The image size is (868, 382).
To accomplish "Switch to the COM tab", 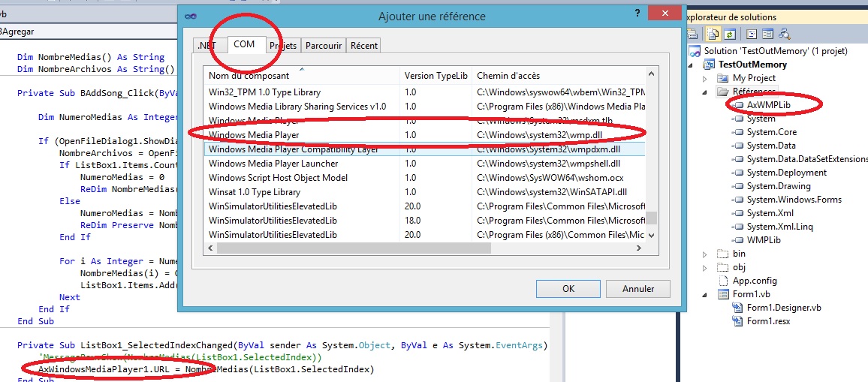I will (244, 44).
